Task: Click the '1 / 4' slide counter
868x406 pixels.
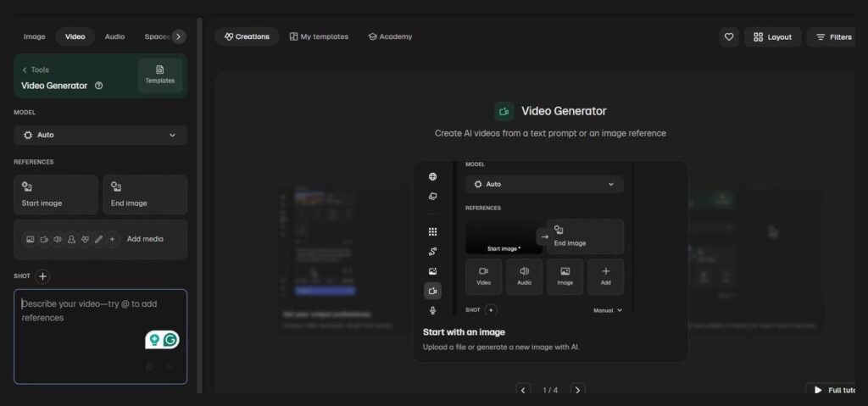Action: tap(550, 390)
